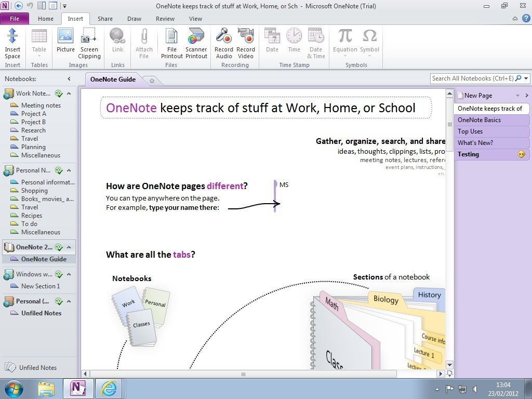This screenshot has height=399, width=532.
Task: Create a new section tab
Action: coord(152,81)
